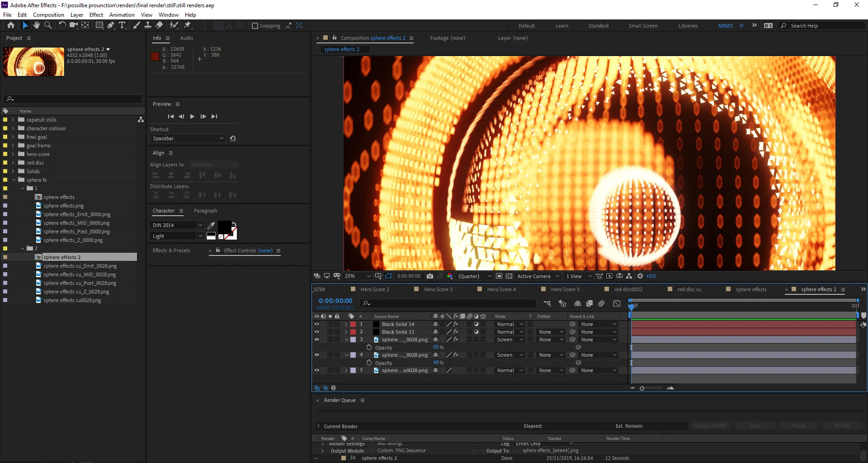Select the Hand tool in the toolbar

click(x=36, y=26)
